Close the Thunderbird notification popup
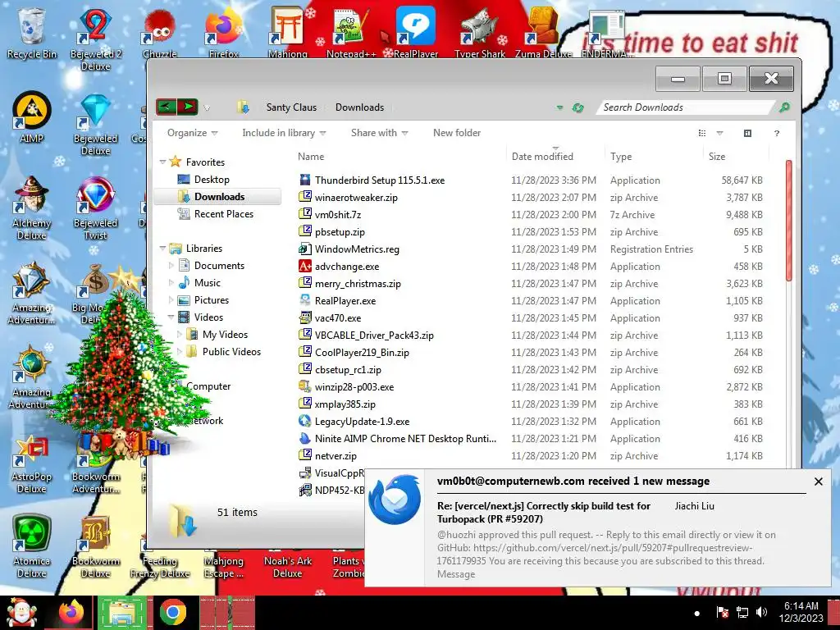Image resolution: width=840 pixels, height=630 pixels. coord(818,481)
